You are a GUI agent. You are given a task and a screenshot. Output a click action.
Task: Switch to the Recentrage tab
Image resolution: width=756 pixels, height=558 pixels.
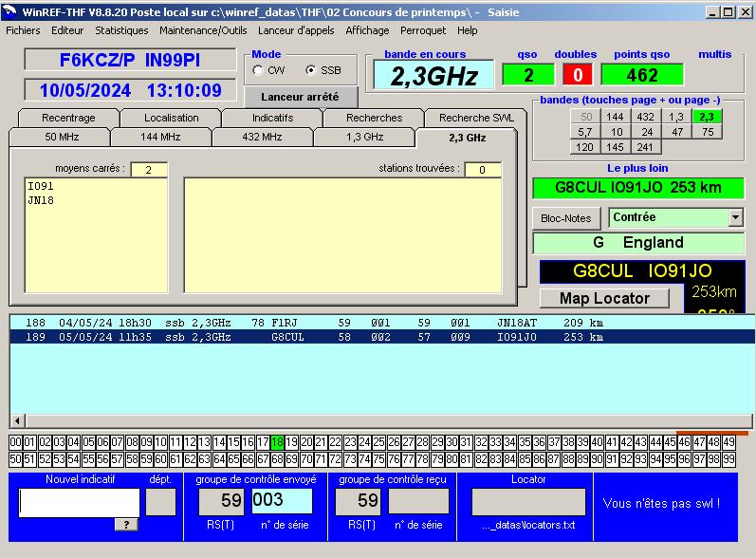point(68,118)
